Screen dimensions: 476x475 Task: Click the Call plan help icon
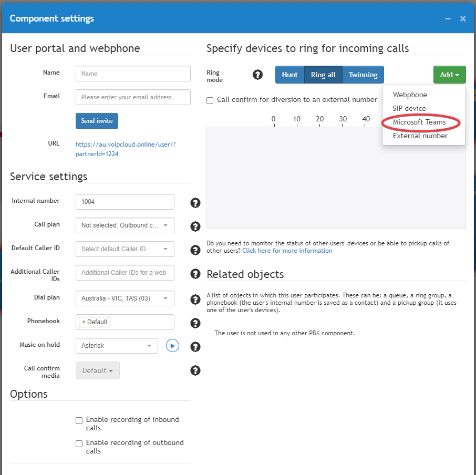195,226
